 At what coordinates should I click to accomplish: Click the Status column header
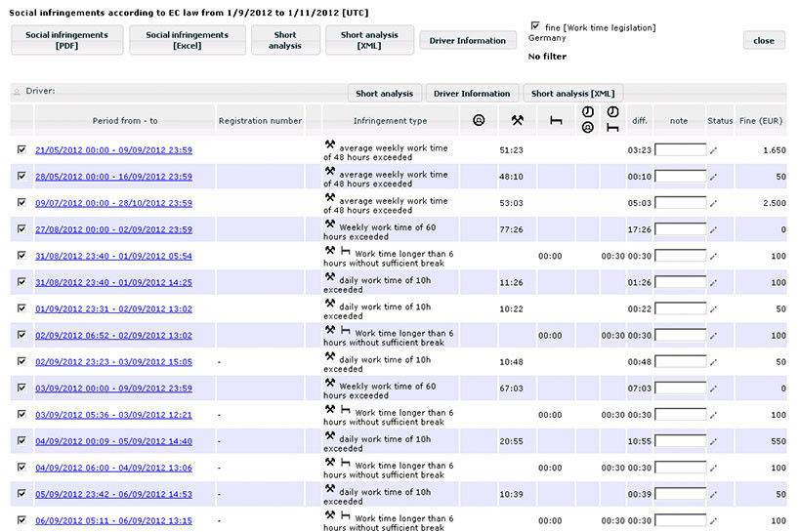(720, 121)
